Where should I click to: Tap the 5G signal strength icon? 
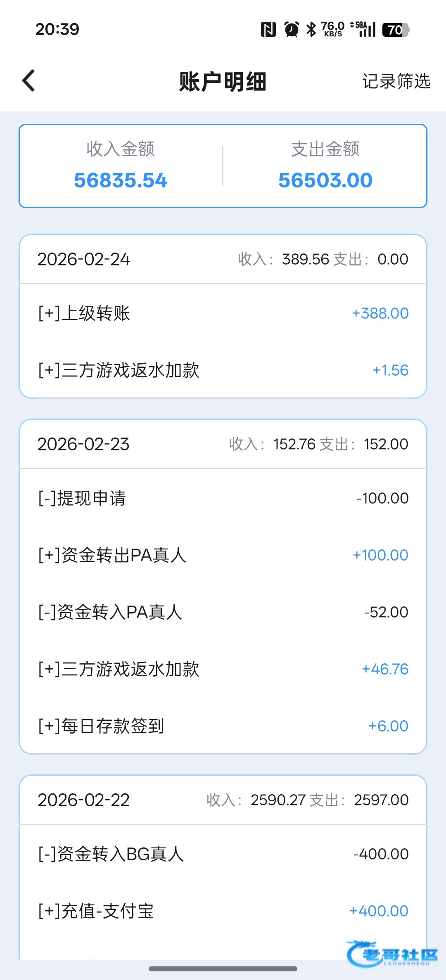364,29
